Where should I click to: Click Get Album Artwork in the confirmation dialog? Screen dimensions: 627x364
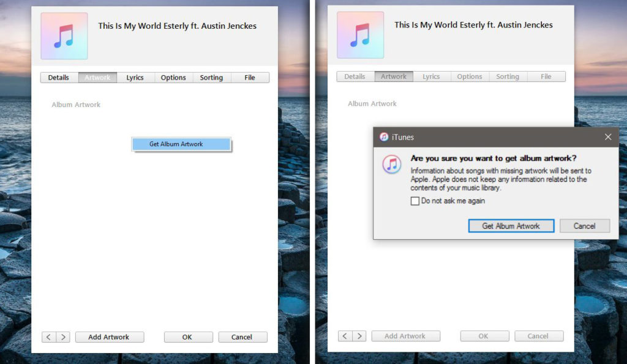pyautogui.click(x=511, y=225)
